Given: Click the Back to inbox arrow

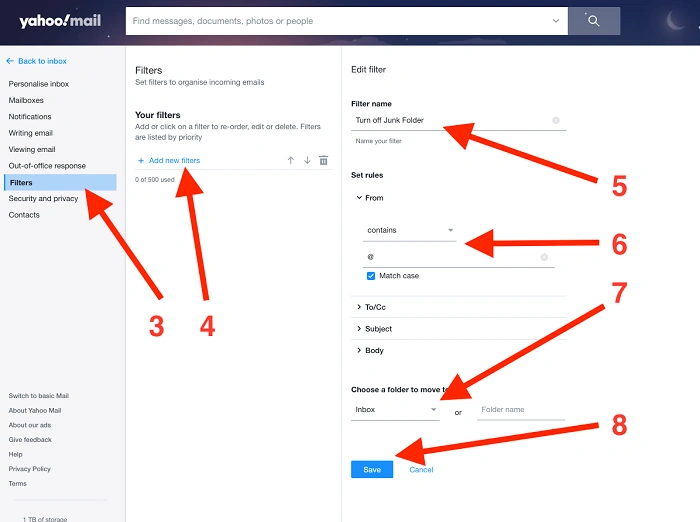Looking at the screenshot, I should tap(10, 61).
